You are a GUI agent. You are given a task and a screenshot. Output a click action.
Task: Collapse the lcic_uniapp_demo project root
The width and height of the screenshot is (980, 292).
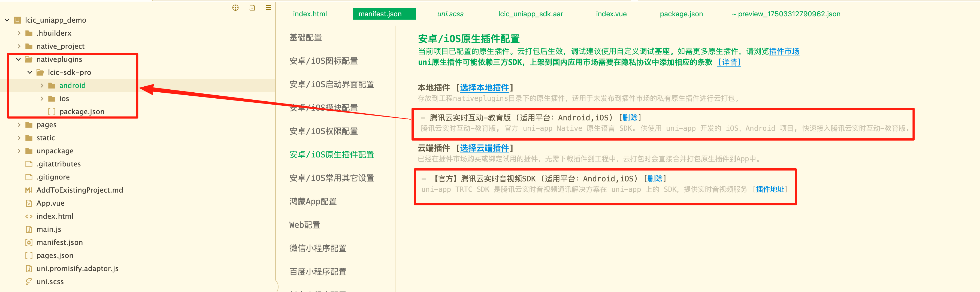7,20
